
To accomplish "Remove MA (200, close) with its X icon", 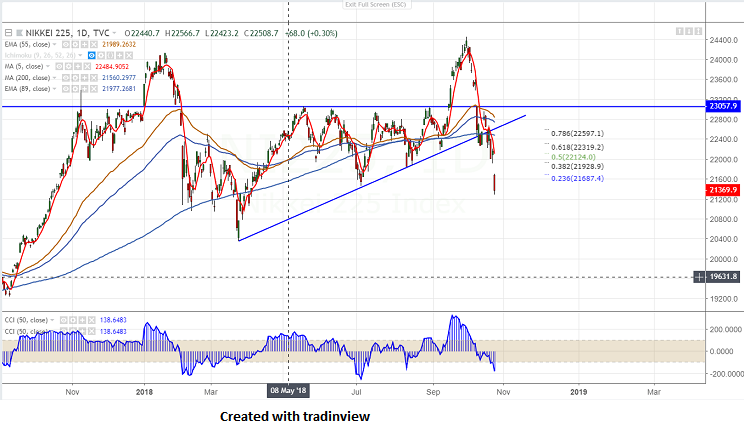I will [94, 78].
